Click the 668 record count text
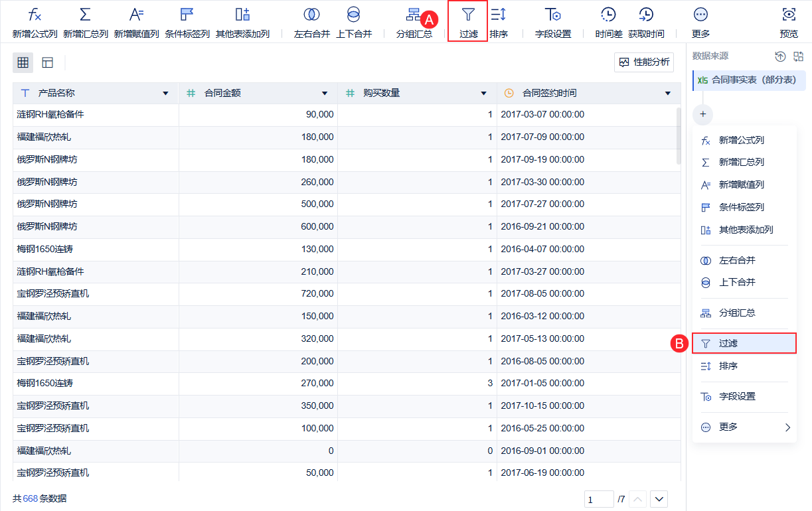The image size is (812, 511). (x=30, y=498)
